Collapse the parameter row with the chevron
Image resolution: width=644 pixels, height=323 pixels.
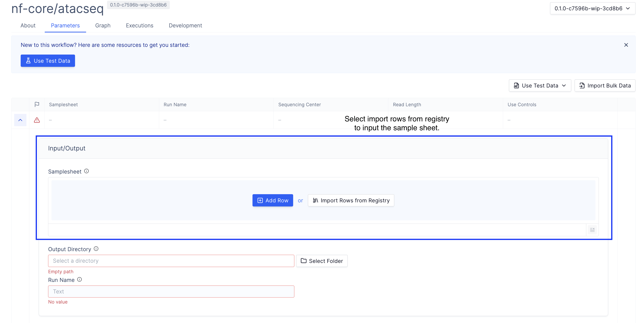pyautogui.click(x=20, y=120)
